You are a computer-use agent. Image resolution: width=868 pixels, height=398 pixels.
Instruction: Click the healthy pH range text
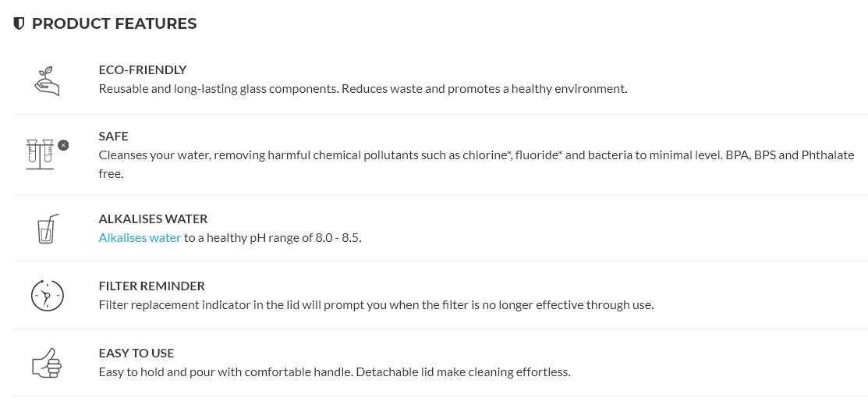coord(272,237)
